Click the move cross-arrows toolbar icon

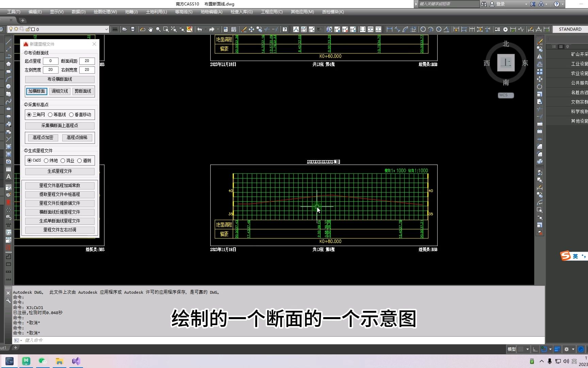pyautogui.click(x=251, y=29)
